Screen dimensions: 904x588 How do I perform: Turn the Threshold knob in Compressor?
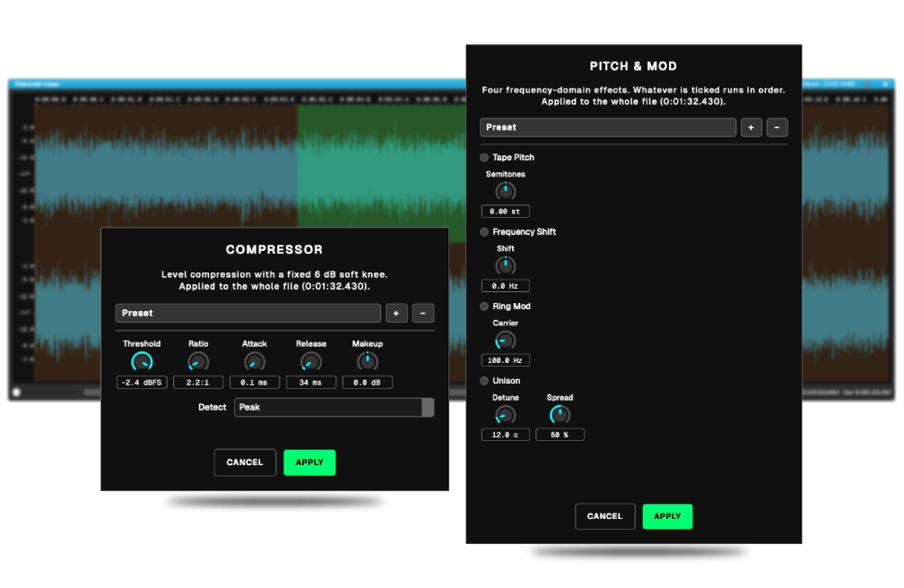(x=142, y=362)
